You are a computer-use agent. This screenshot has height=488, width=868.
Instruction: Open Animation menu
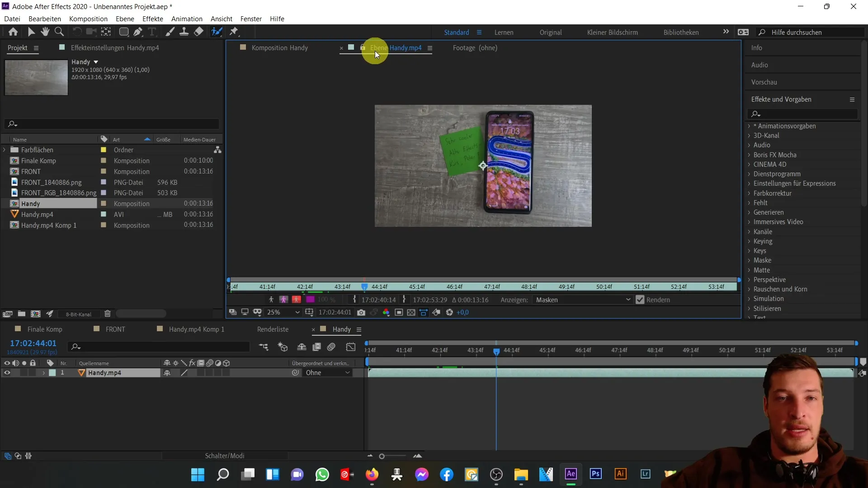[x=187, y=19]
